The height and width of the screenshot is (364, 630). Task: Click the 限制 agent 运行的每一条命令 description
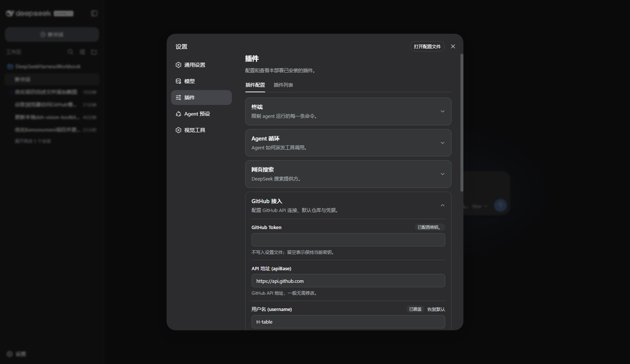pos(285,116)
